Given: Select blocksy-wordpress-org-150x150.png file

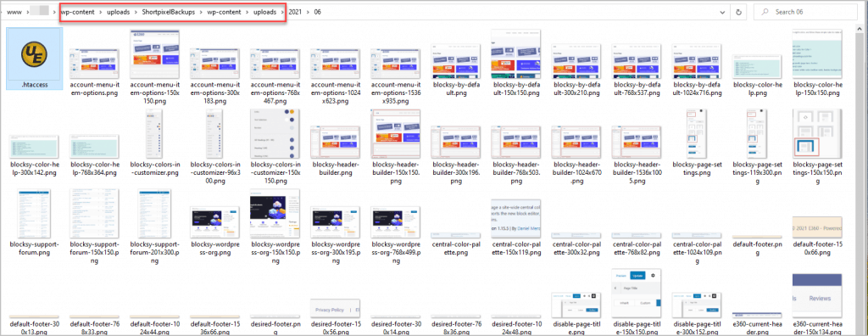Looking at the screenshot, I should pyautogui.click(x=275, y=214).
